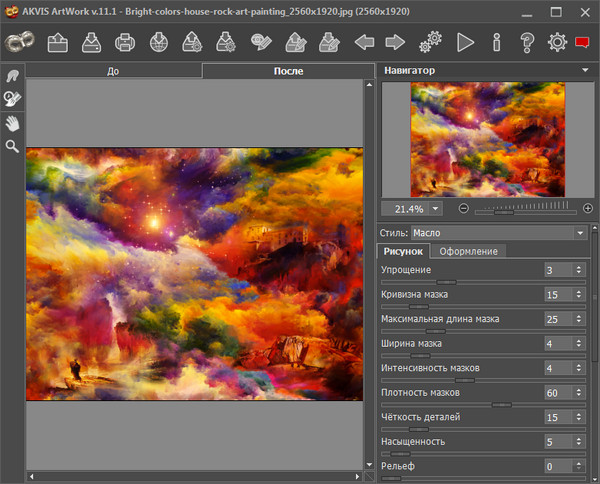The width and height of the screenshot is (600, 484).
Task: Open the Preferences gear icon
Action: (557, 42)
